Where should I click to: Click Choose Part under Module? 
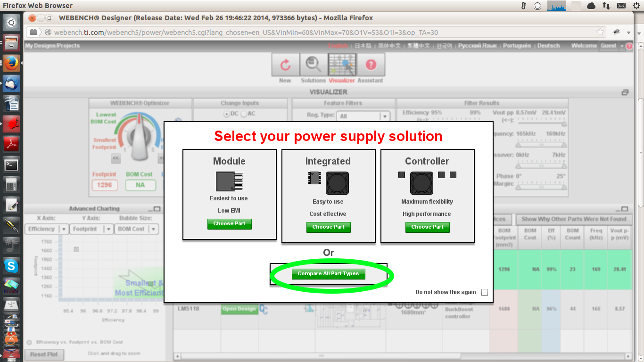click(229, 224)
